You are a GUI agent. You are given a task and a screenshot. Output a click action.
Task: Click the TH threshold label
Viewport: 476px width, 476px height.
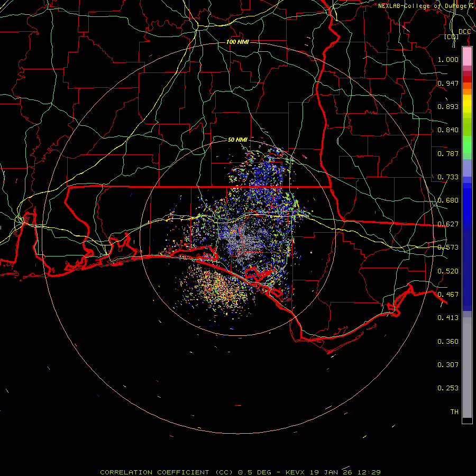point(454,411)
